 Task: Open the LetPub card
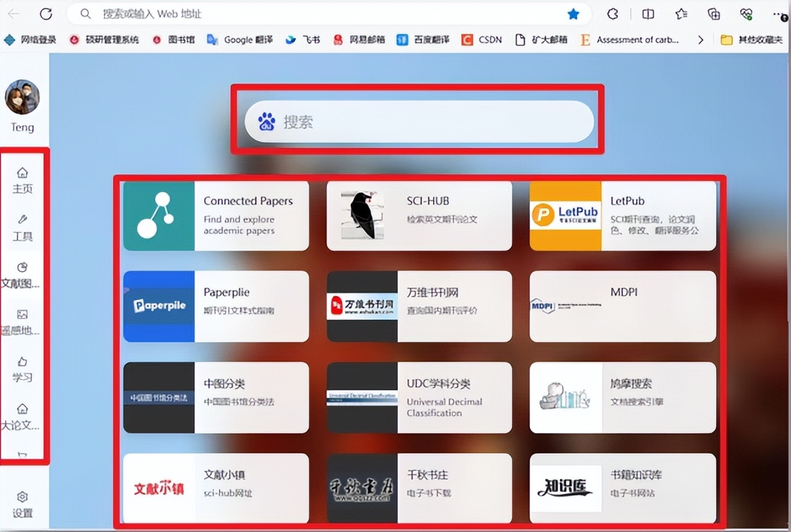tap(623, 216)
